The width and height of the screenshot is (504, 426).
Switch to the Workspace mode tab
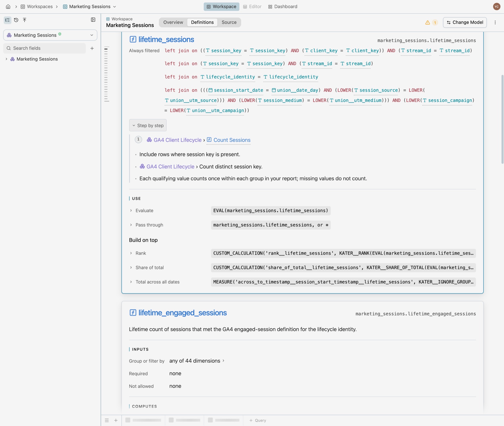221,6
